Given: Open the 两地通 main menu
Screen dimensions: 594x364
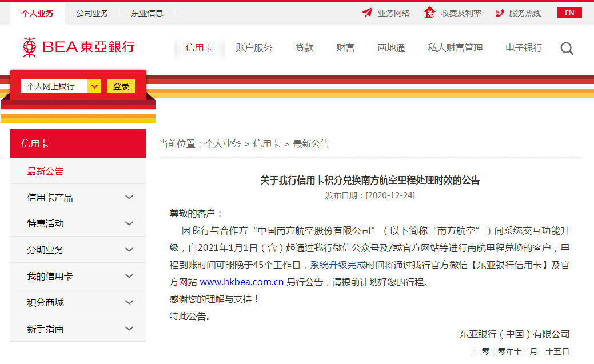Looking at the screenshot, I should click(x=391, y=48).
